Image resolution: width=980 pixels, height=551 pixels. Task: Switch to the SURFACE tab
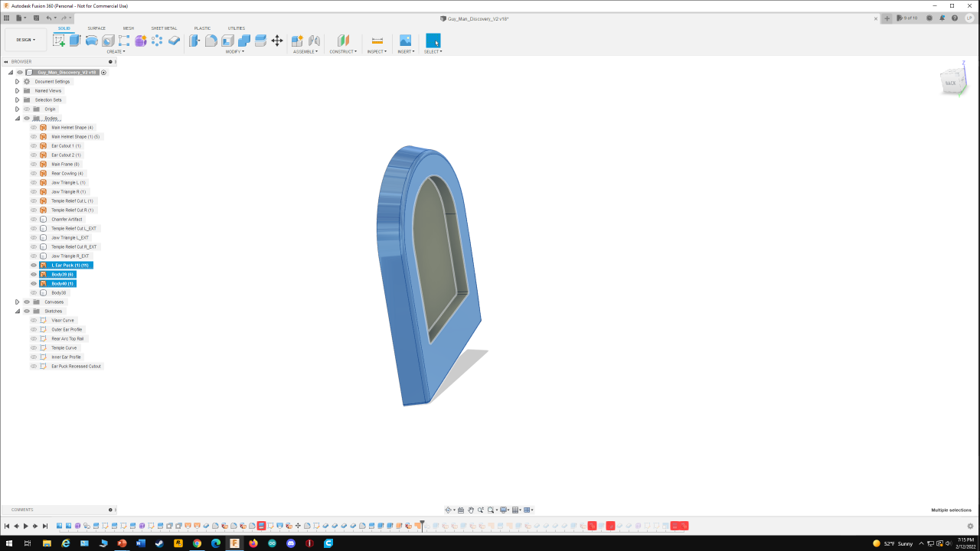[x=96, y=28]
